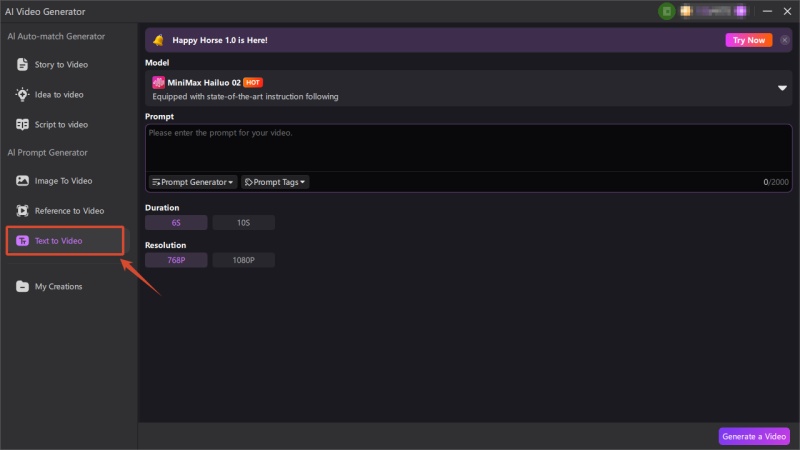Open the Prompt Tags dropdown
Viewport: 800px width, 450px height.
tap(275, 182)
